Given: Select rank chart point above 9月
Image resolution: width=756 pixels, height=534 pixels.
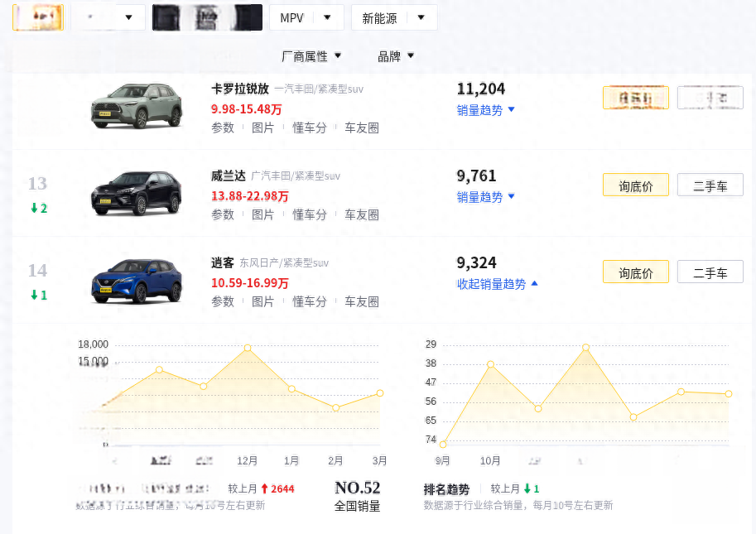Looking at the screenshot, I should pos(443,445).
